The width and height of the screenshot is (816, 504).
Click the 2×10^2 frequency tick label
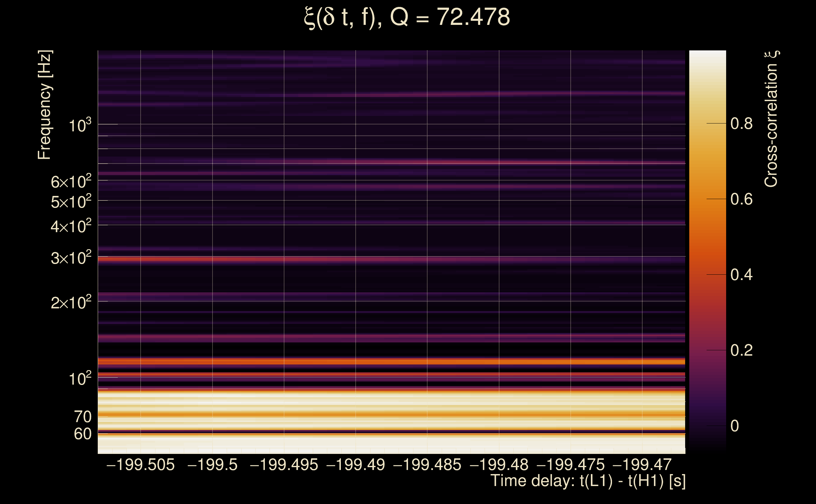point(71,303)
